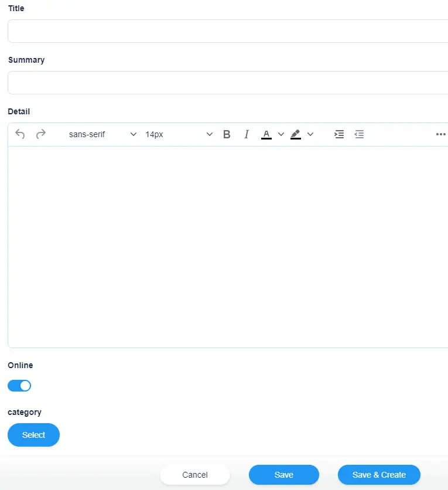This screenshot has width=448, height=490.
Task: Click the undo arrow in editor toolbar
Action: [20, 134]
